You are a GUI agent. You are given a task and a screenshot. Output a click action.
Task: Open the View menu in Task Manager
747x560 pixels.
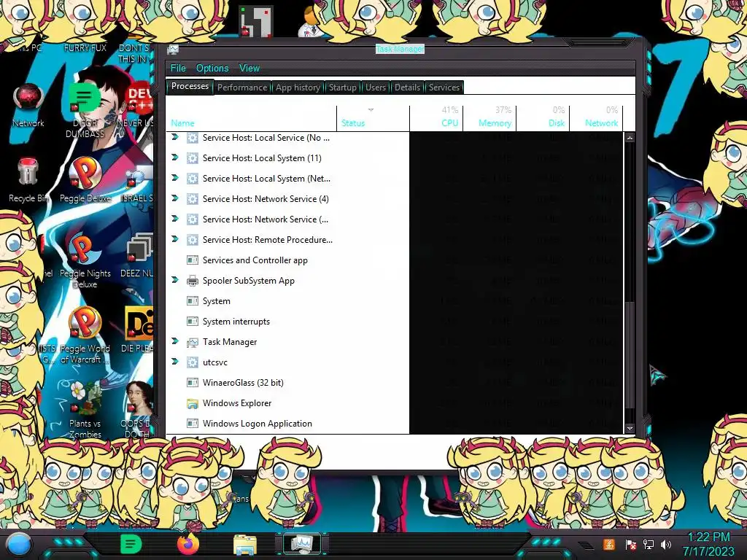coord(249,68)
